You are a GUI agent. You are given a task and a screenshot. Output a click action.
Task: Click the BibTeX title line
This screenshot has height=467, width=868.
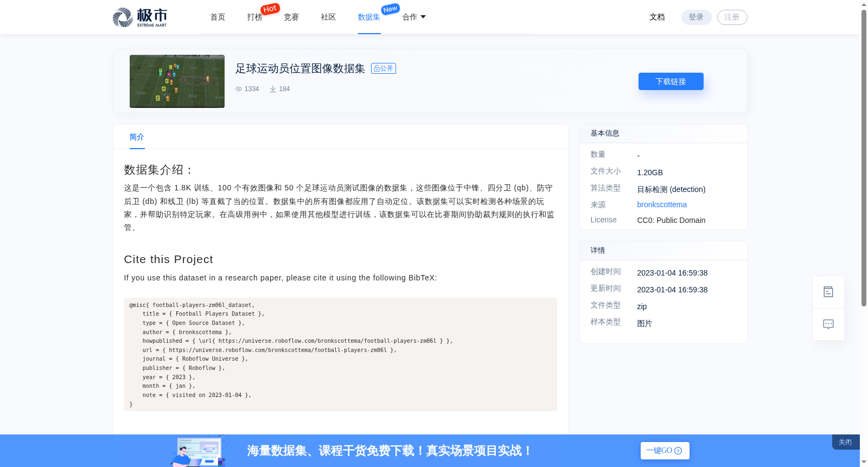(x=203, y=314)
